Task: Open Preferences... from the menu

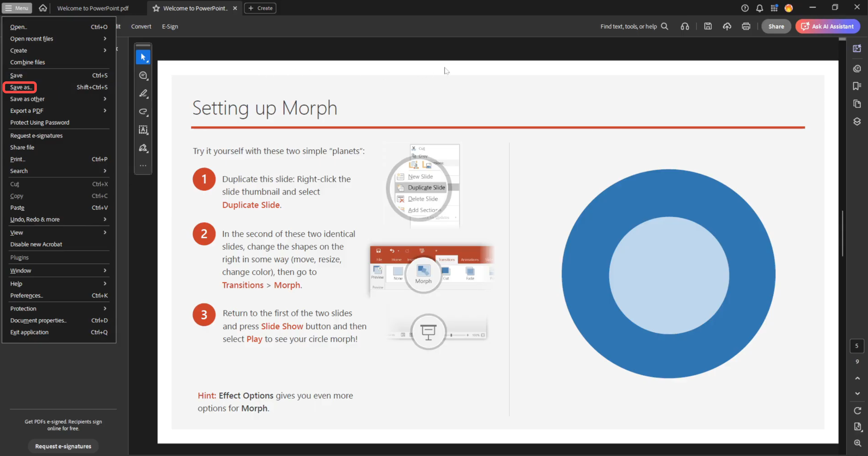Action: (59, 296)
